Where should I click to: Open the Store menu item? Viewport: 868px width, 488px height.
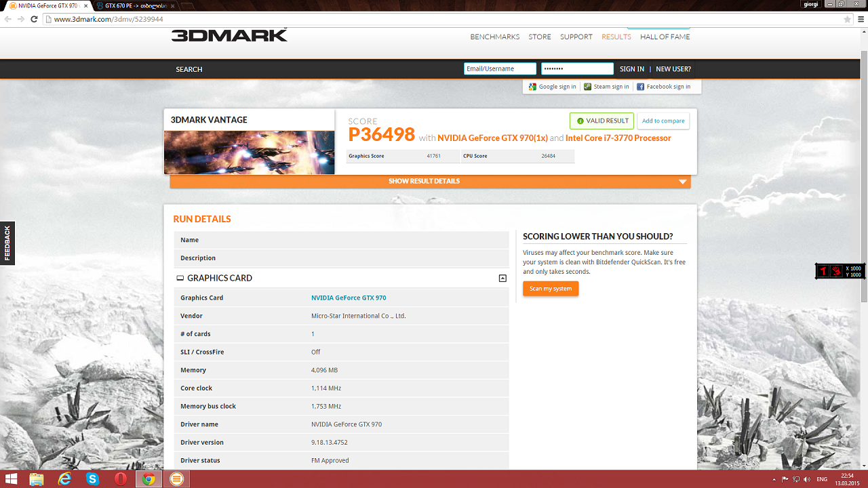540,37
